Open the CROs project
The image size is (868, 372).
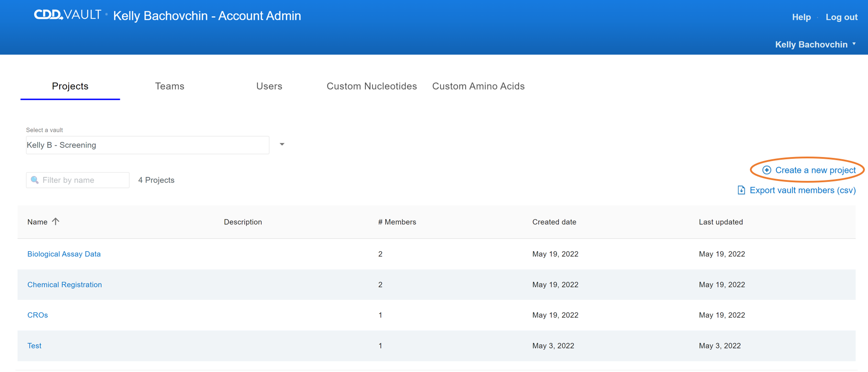pyautogui.click(x=38, y=315)
